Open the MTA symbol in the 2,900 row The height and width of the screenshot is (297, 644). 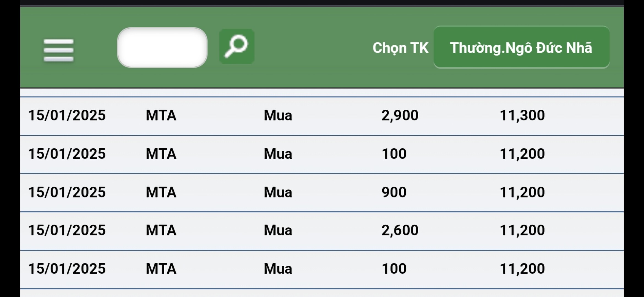161,115
